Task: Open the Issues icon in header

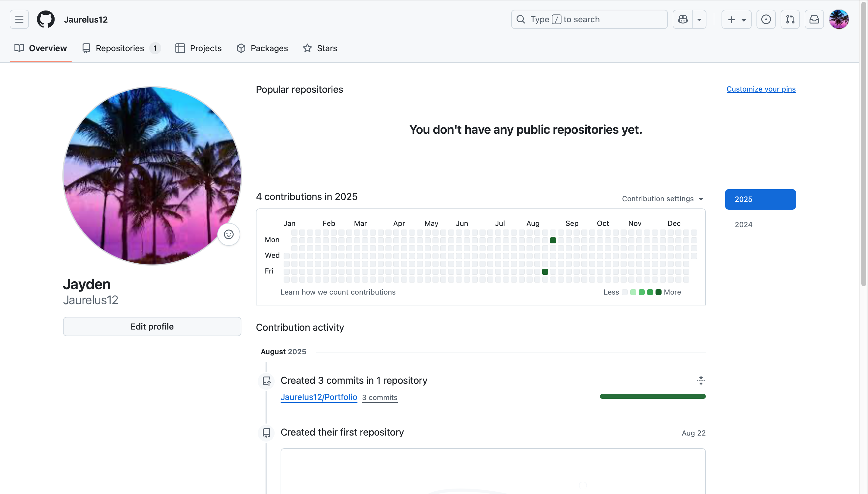Action: (766, 19)
